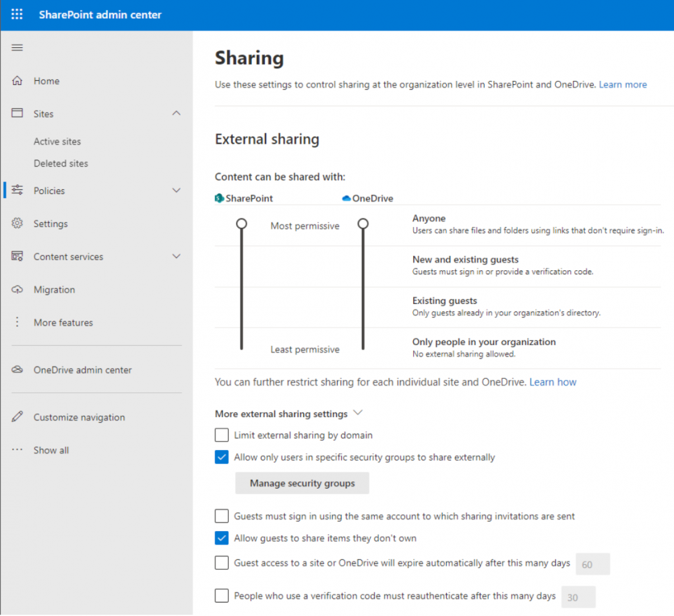The height and width of the screenshot is (616, 674).
Task: Click the SharePoint sharing slider handle
Action: coord(241,224)
